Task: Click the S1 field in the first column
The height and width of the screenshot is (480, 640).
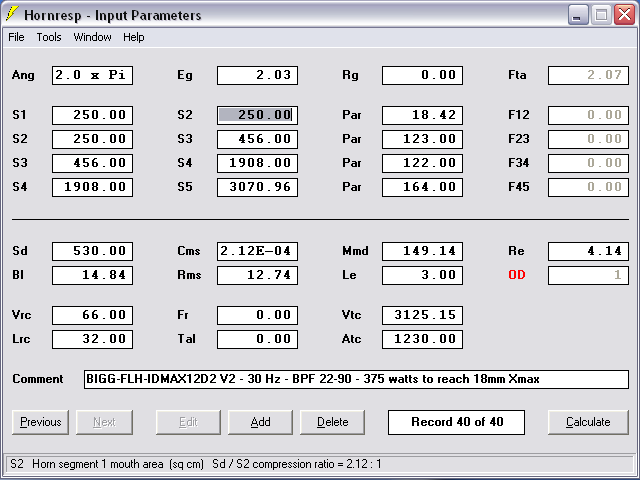Action: click(x=92, y=116)
